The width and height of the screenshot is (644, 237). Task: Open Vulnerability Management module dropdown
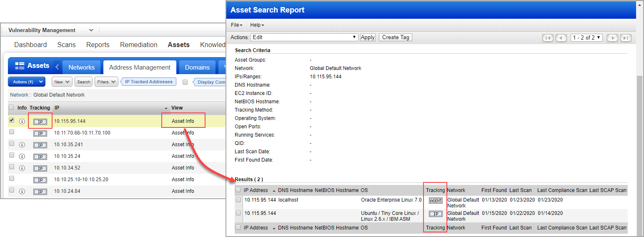coord(91,30)
